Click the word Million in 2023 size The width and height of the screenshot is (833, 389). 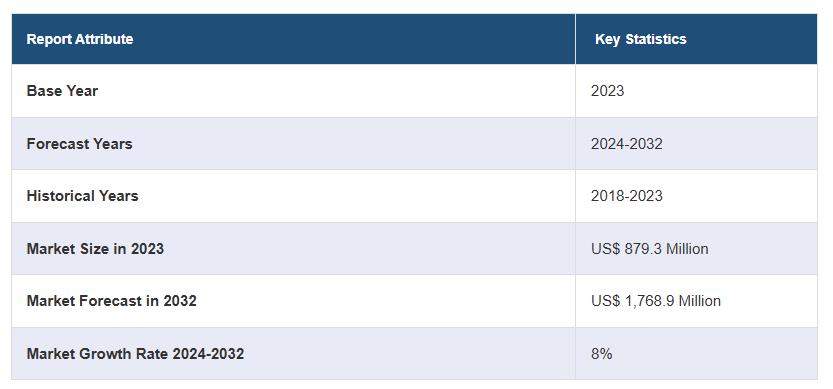pyautogui.click(x=687, y=249)
